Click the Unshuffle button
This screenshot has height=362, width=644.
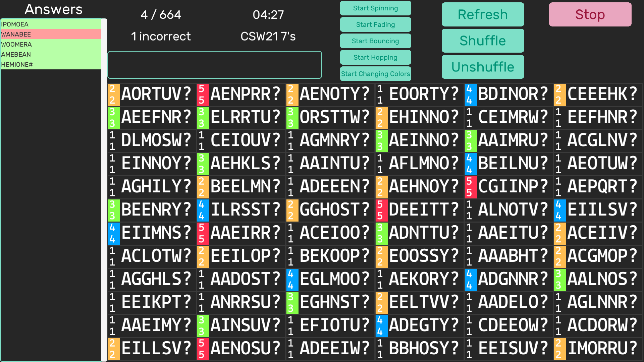tap(483, 67)
